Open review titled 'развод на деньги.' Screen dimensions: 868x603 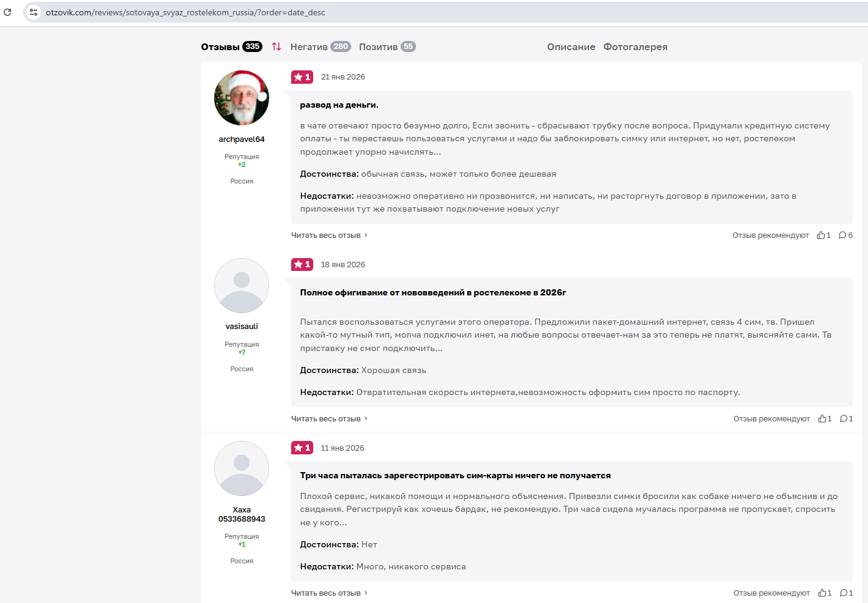coord(339,105)
